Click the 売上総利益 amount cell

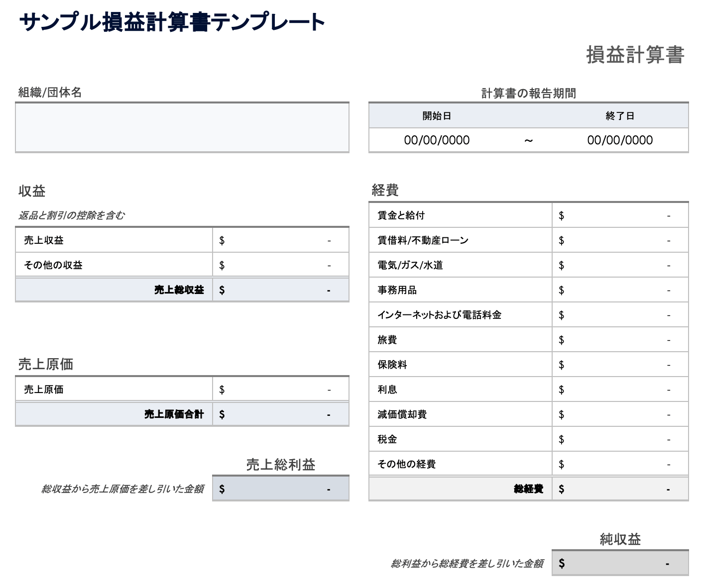[281, 489]
